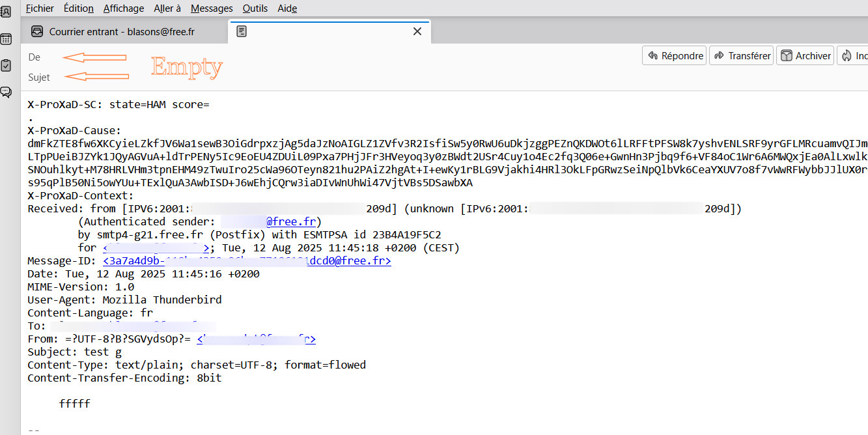868x435 pixels.
Task: Click the inbox icon on Courrier entrant tab
Action: 38,31
